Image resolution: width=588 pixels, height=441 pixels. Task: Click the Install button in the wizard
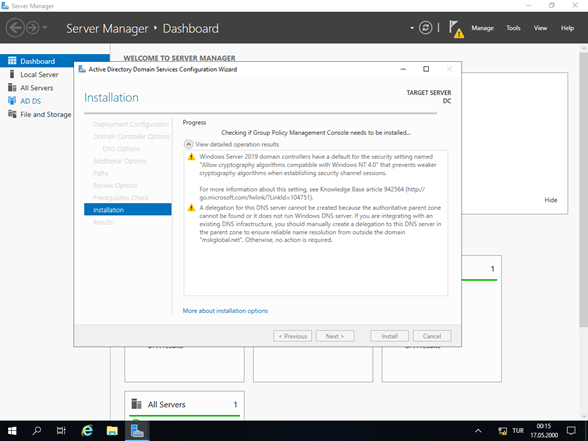[x=390, y=336]
